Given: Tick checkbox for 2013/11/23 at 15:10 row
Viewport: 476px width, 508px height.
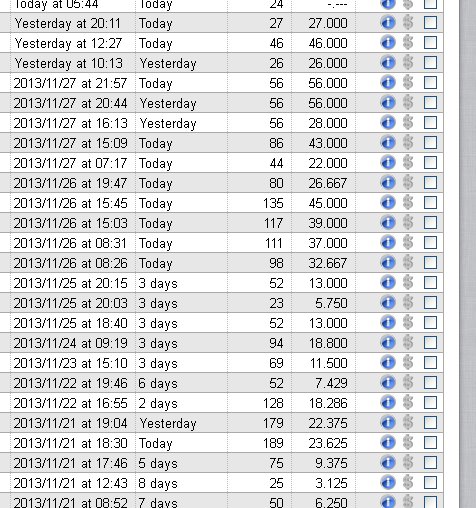Looking at the screenshot, I should [x=430, y=362].
